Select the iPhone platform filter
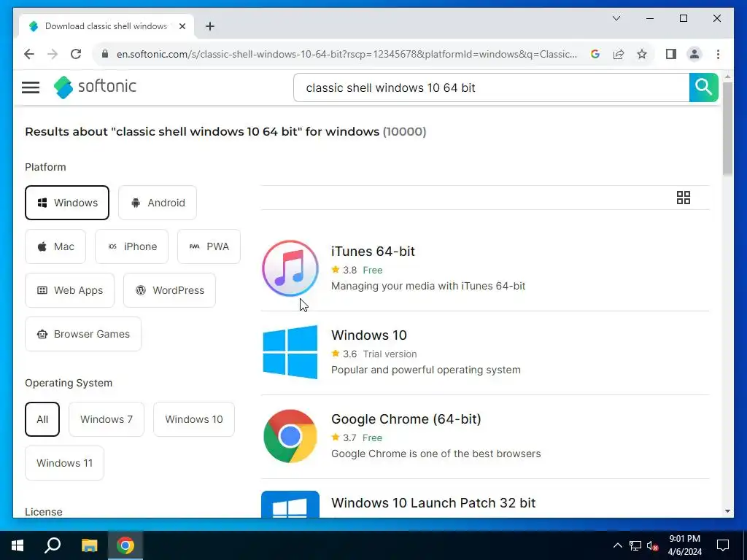This screenshot has width=747, height=560. (x=131, y=246)
